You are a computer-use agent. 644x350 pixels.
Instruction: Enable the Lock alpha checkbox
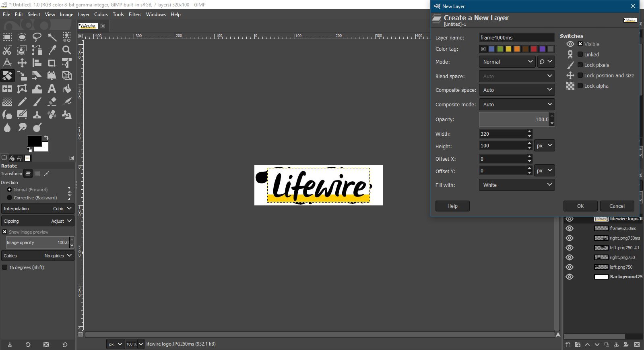click(x=580, y=86)
